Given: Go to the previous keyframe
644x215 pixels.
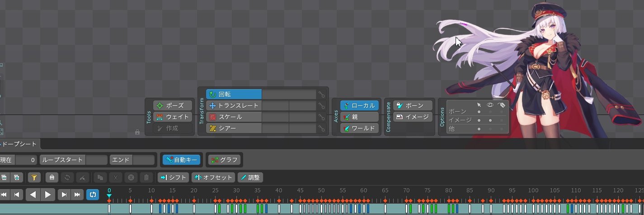Looking at the screenshot, I should (x=17, y=195).
